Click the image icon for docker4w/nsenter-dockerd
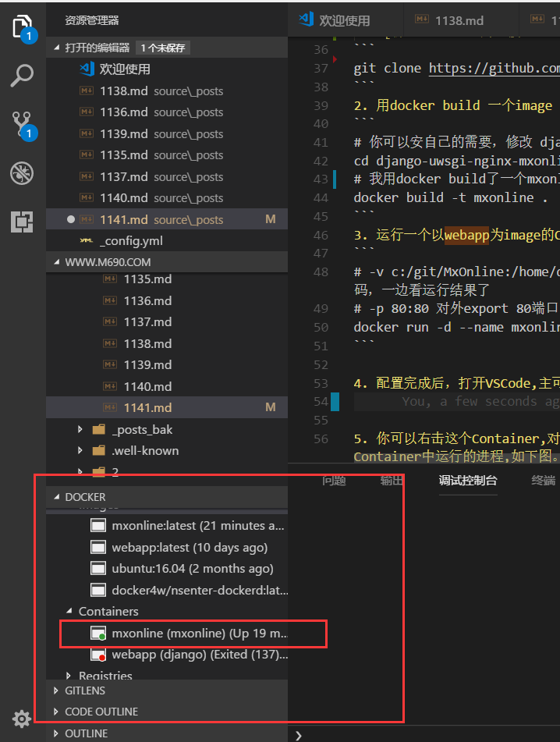Viewport: 560px width, 742px height. point(98,590)
